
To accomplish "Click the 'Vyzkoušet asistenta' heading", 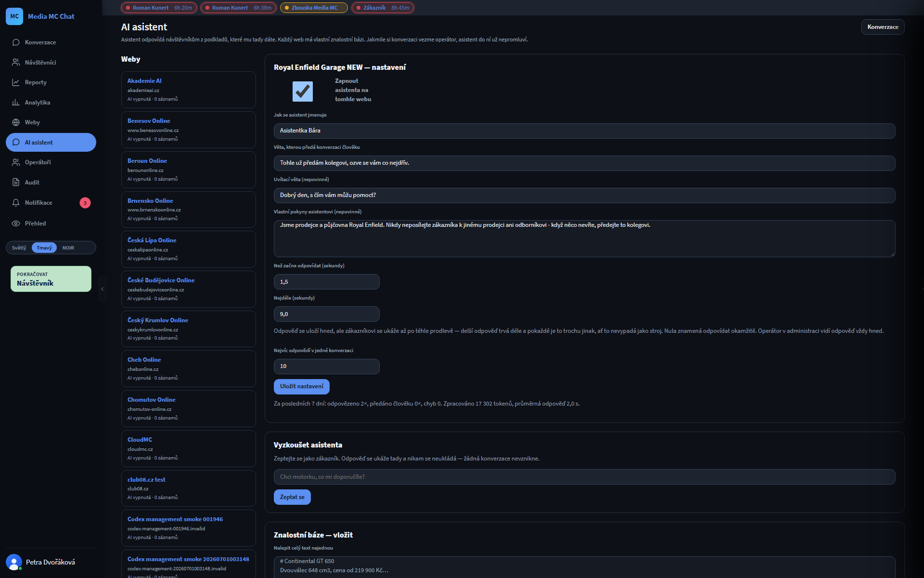I will pyautogui.click(x=308, y=445).
